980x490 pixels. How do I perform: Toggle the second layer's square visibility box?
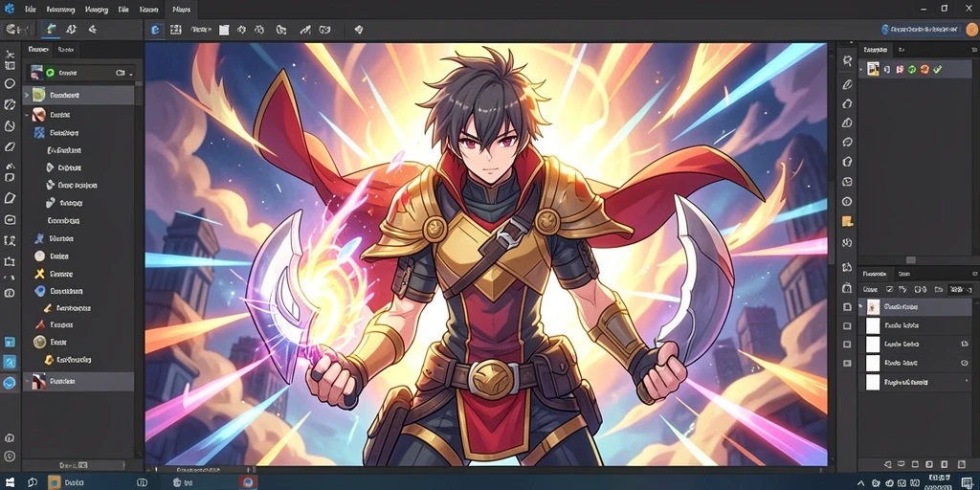(x=847, y=325)
